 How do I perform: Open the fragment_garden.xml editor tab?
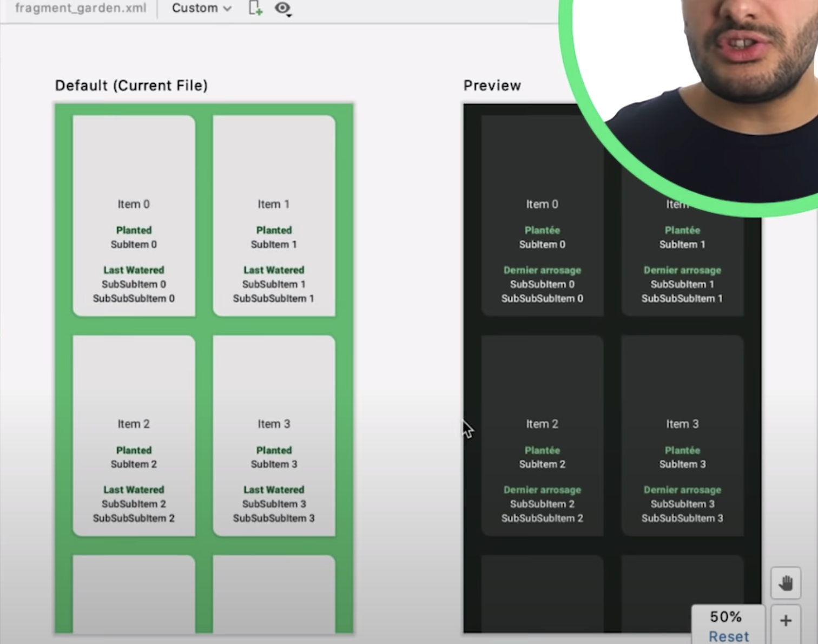(x=80, y=8)
